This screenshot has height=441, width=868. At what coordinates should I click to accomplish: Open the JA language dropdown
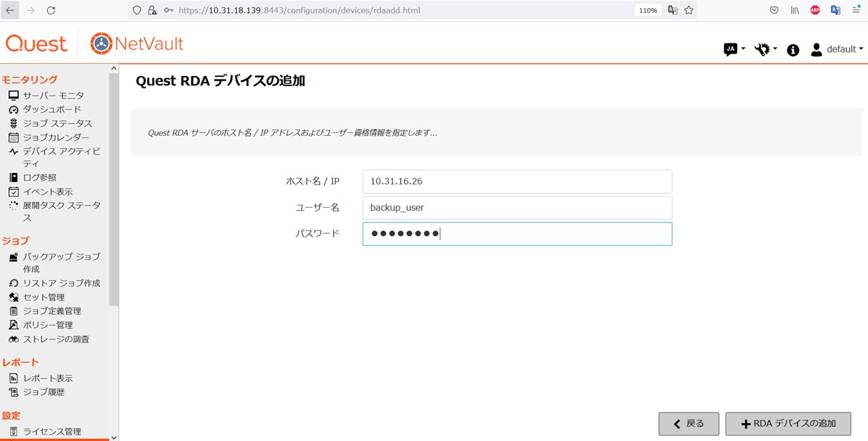point(734,50)
